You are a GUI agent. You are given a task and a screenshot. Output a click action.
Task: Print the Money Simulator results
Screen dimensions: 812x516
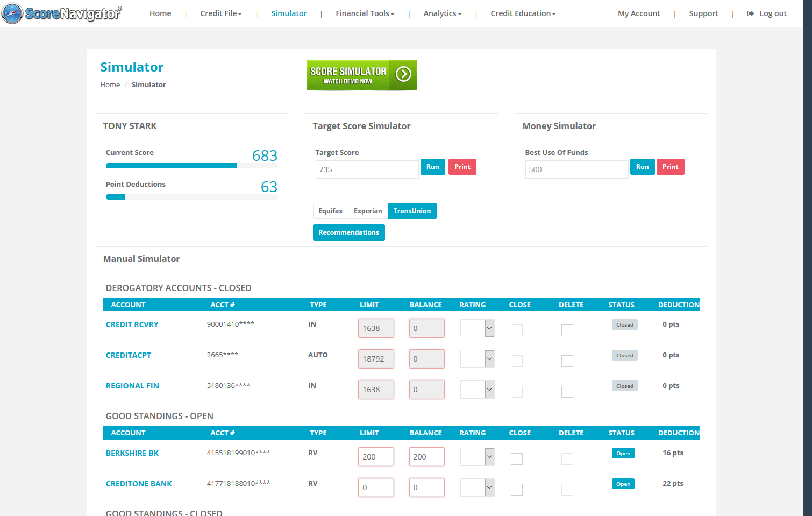point(671,167)
